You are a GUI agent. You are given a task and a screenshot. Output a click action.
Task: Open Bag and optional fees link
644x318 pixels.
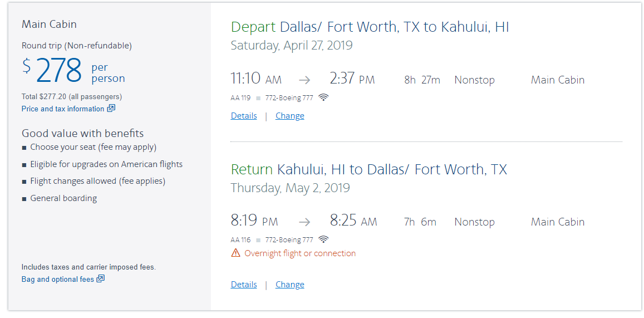pos(58,280)
